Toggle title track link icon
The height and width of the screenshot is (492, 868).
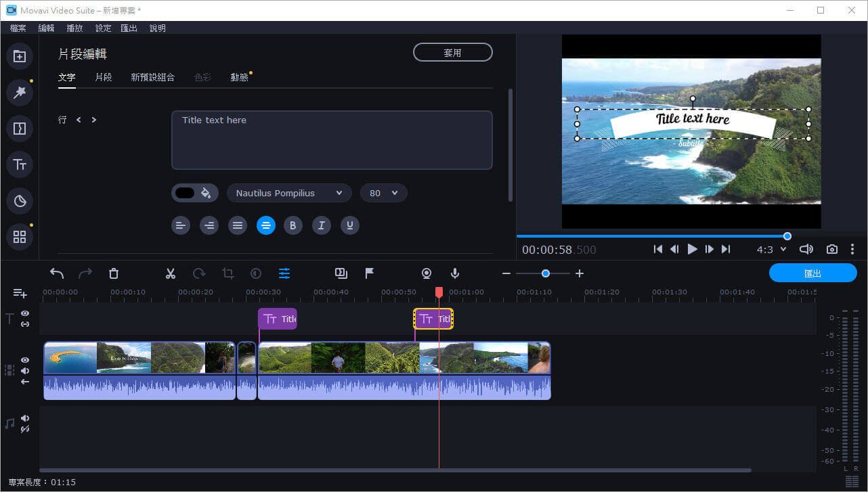coord(25,324)
